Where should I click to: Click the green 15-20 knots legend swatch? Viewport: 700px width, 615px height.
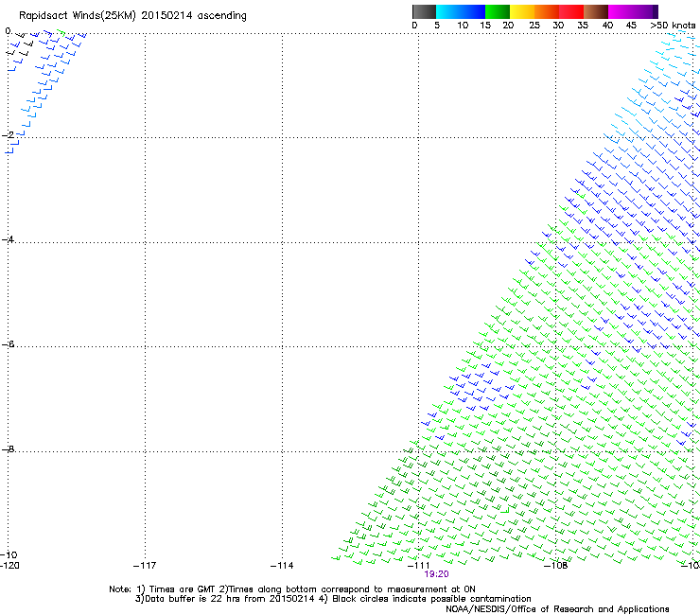[x=498, y=11]
